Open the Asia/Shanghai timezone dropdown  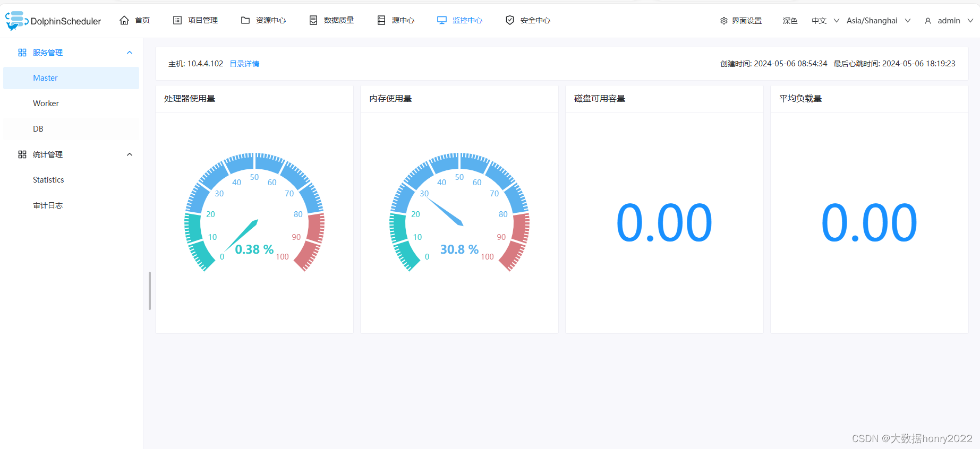(879, 21)
